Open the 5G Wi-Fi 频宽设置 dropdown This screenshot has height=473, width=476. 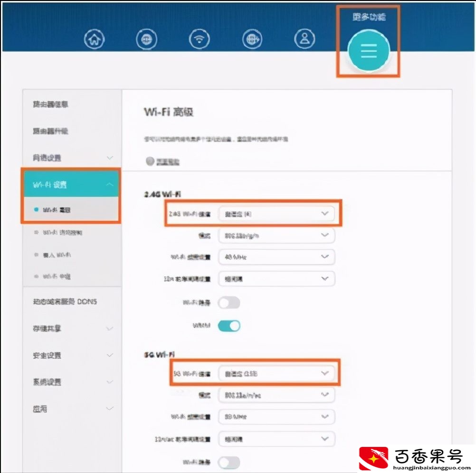[x=276, y=416]
